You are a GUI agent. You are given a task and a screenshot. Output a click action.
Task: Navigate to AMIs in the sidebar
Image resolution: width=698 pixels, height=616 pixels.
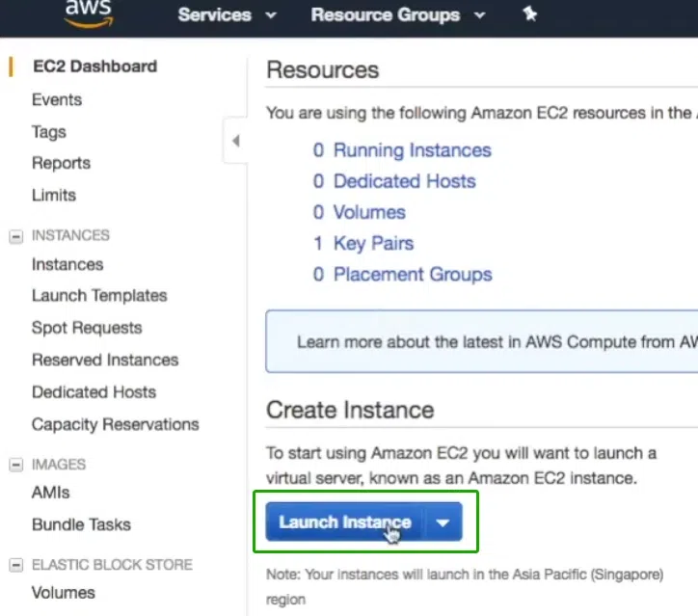pos(50,493)
